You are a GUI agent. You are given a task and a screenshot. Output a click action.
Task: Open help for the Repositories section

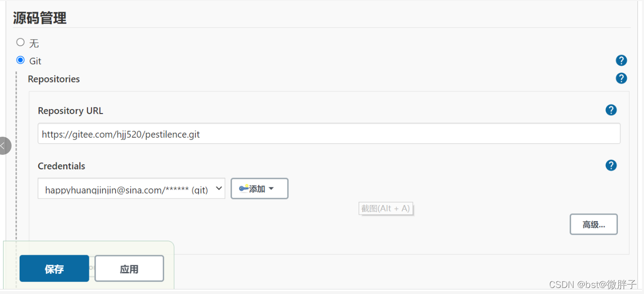tap(621, 78)
